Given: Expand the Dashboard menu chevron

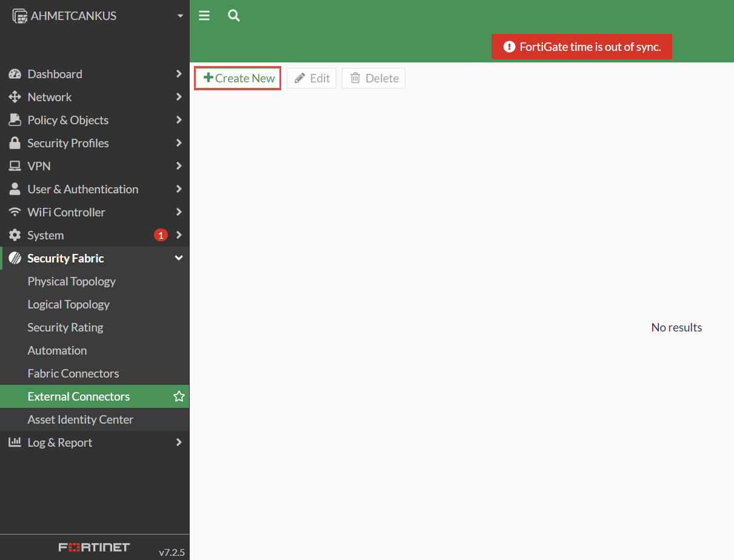Looking at the screenshot, I should click(179, 74).
